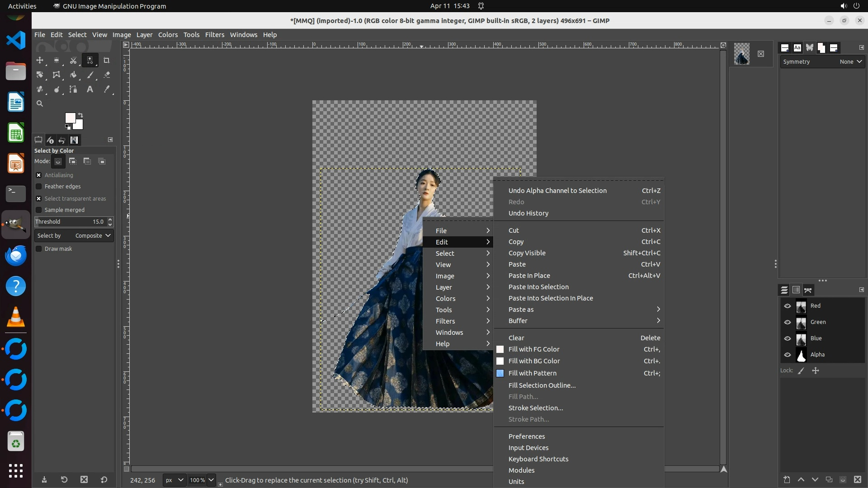
Task: Select the Eraser tool
Action: click(107, 75)
